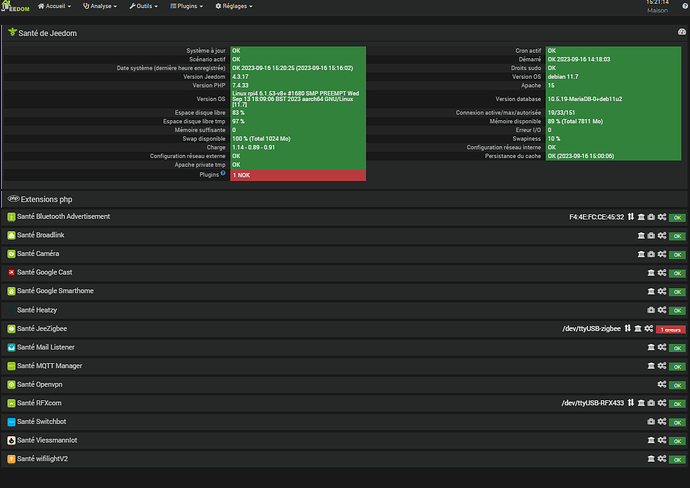Expand the Santé Caméra panel
Image resolution: width=690 pixels, height=488 pixels.
[x=38, y=253]
